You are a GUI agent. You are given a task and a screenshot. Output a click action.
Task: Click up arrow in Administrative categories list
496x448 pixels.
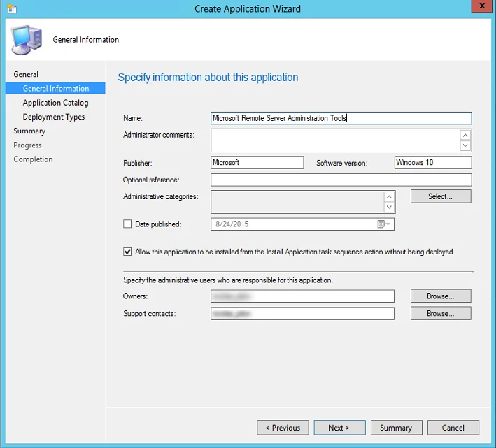[x=389, y=197]
